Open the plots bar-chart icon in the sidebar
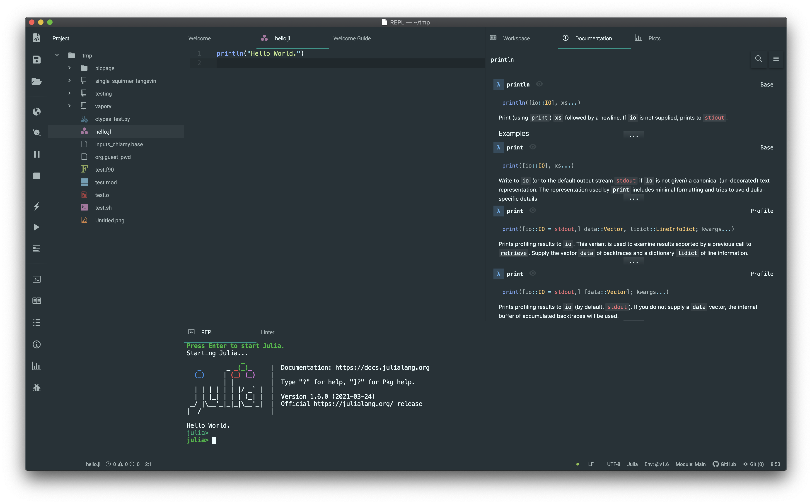 click(x=37, y=366)
